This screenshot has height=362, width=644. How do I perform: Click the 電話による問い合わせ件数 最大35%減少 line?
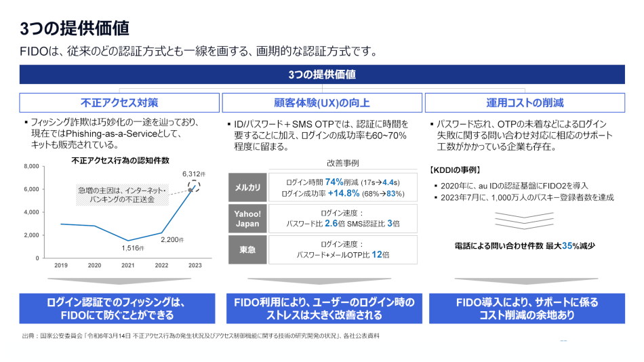click(525, 245)
